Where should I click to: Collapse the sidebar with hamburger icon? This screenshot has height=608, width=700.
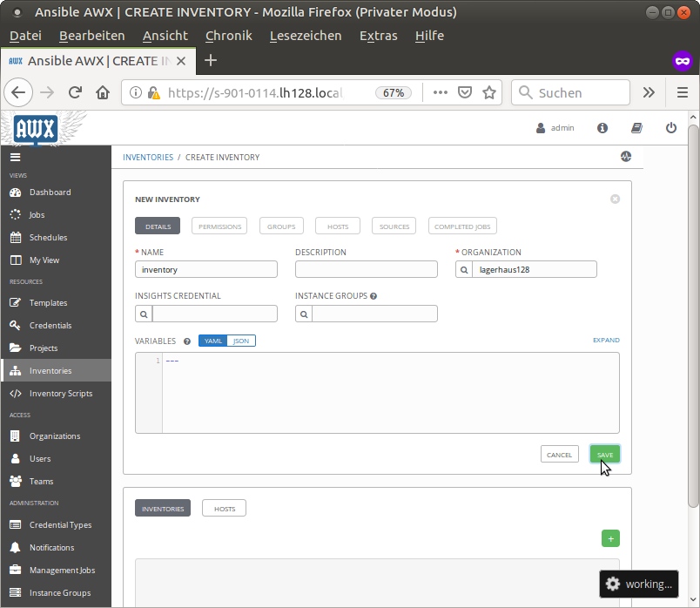[x=15, y=158]
